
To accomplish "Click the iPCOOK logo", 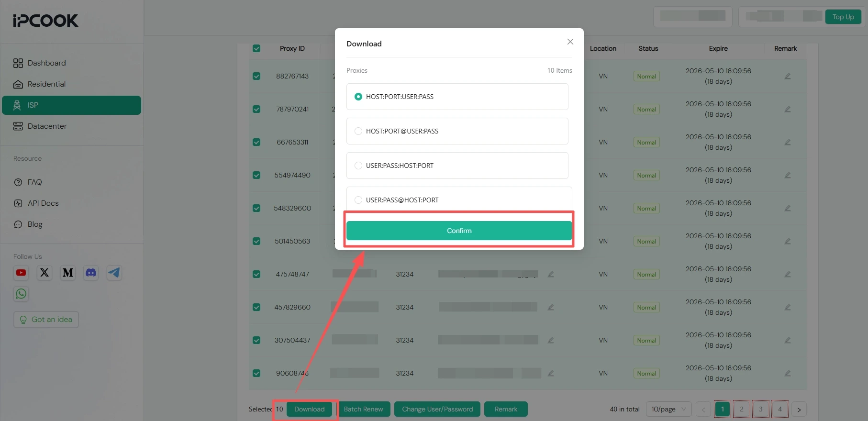I will [45, 21].
